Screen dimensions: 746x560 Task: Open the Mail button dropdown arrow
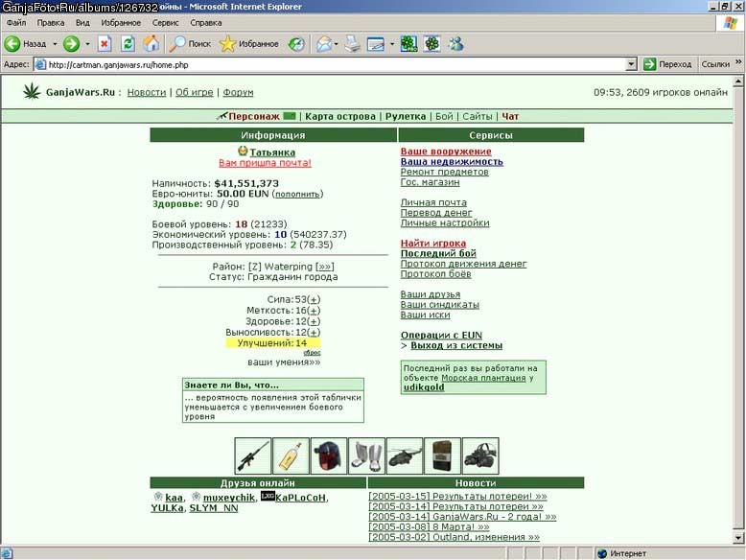coord(336,44)
